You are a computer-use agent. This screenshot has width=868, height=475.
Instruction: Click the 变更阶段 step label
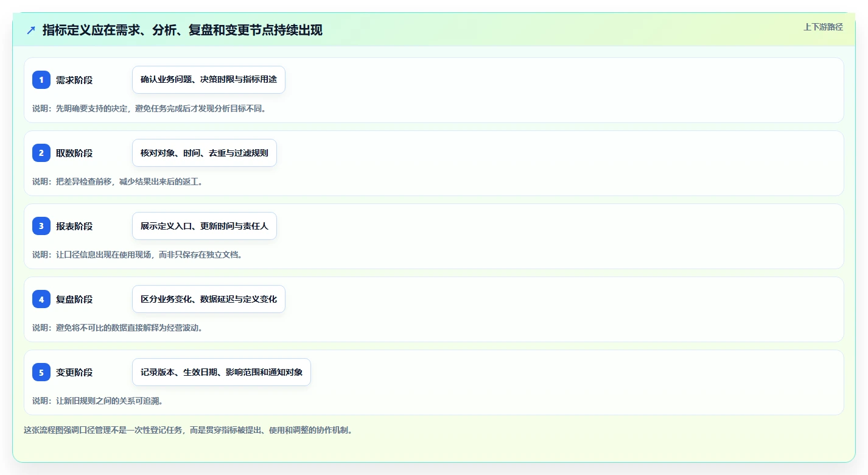click(x=74, y=373)
